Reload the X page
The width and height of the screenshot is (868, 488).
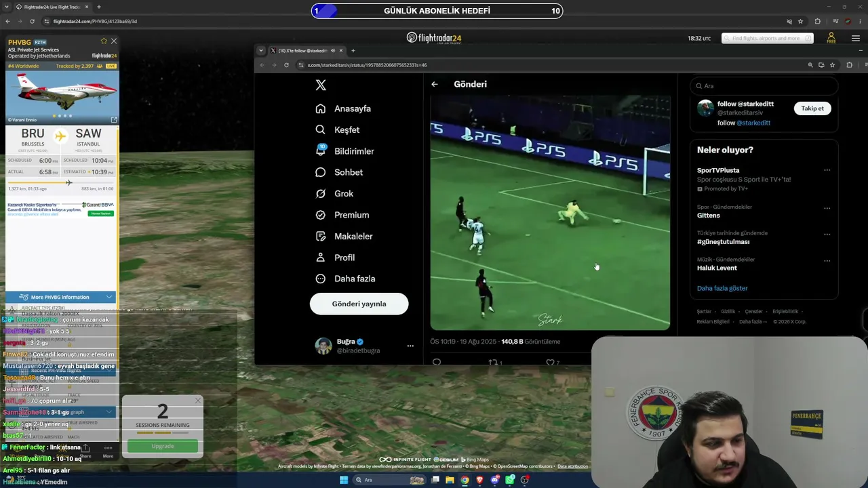pos(286,65)
